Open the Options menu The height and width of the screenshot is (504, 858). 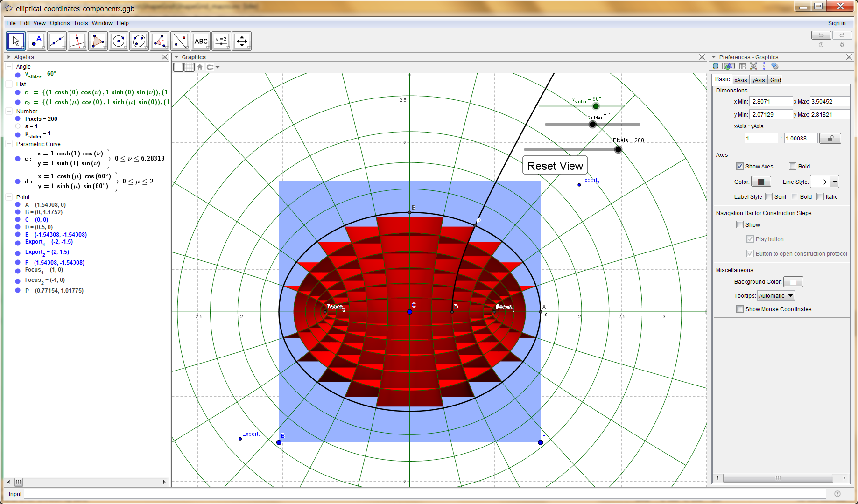coord(60,23)
